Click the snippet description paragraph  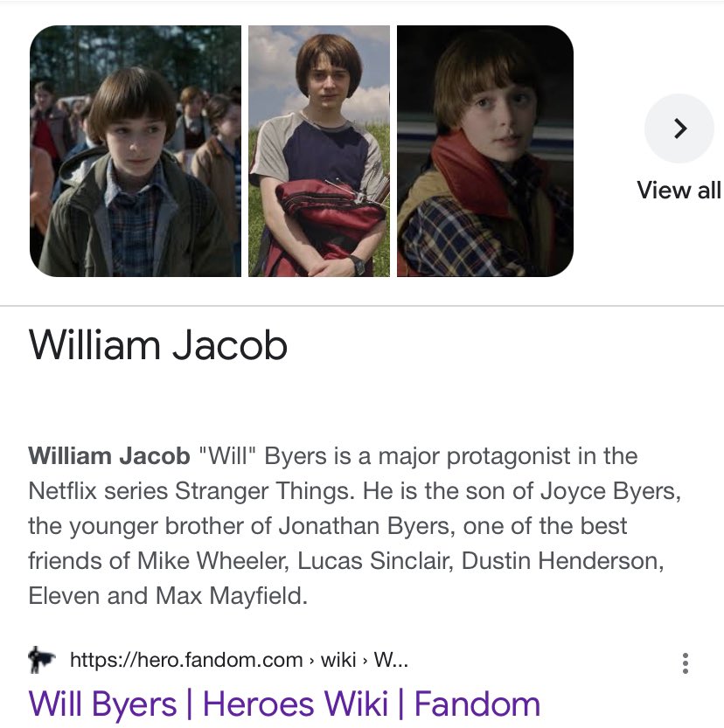coord(355,526)
